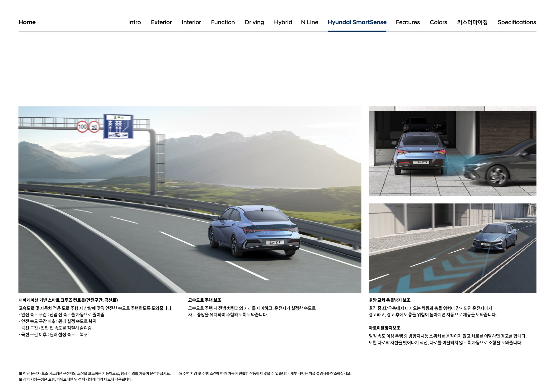
Task: Click the lane departure assist image
Action: click(452, 248)
